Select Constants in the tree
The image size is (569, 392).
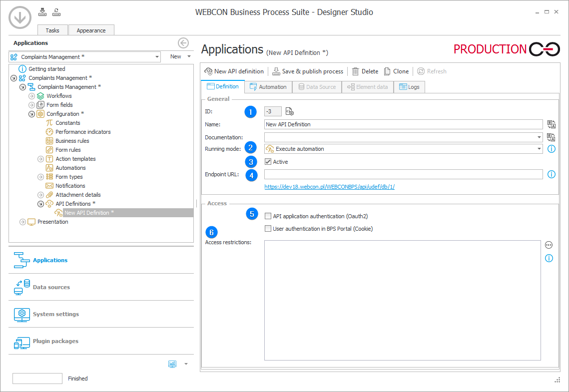(x=68, y=123)
